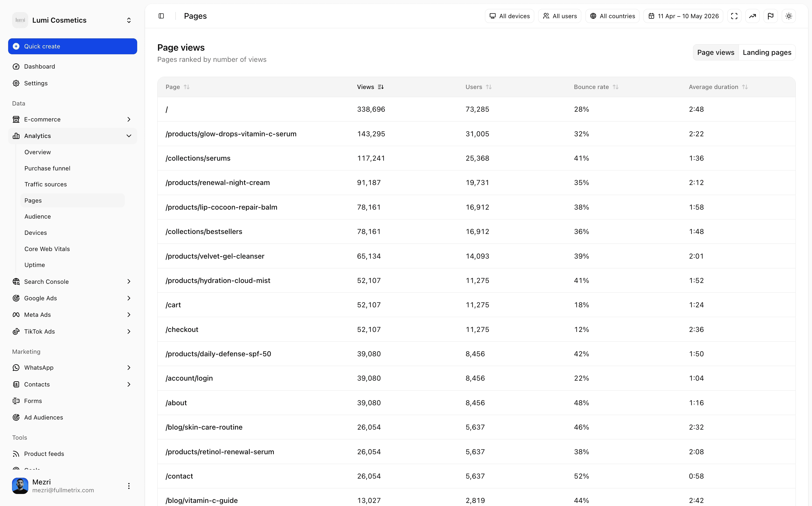
Task: Open Forms from sidebar
Action: tap(73, 401)
